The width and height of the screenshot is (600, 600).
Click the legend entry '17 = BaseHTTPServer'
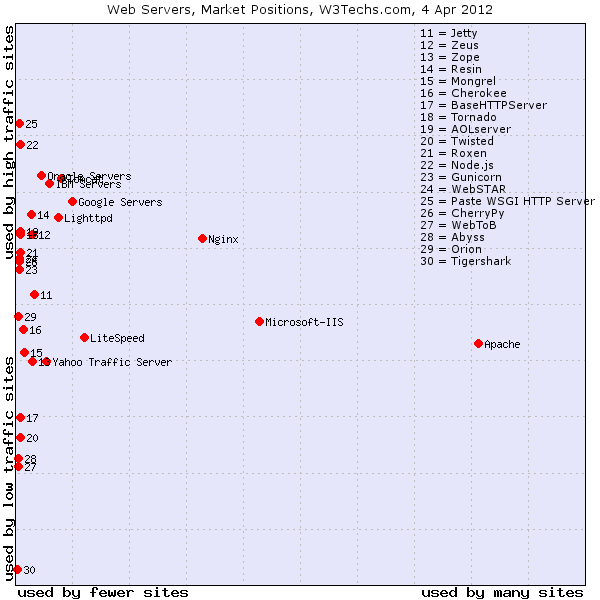pos(484,105)
